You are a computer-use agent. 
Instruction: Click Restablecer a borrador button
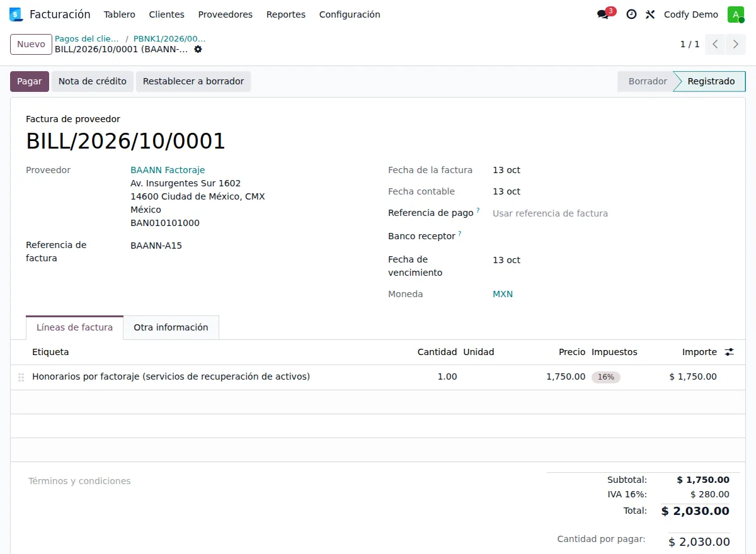(193, 81)
